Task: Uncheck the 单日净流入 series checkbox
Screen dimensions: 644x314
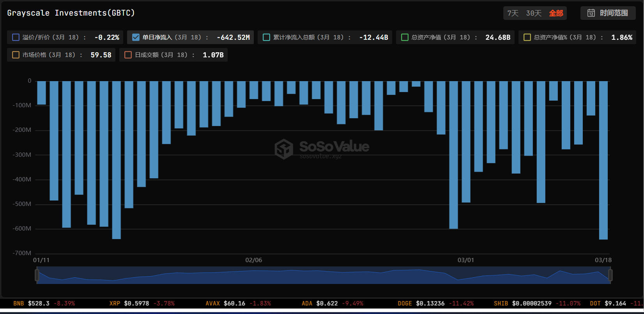Action: tap(136, 37)
